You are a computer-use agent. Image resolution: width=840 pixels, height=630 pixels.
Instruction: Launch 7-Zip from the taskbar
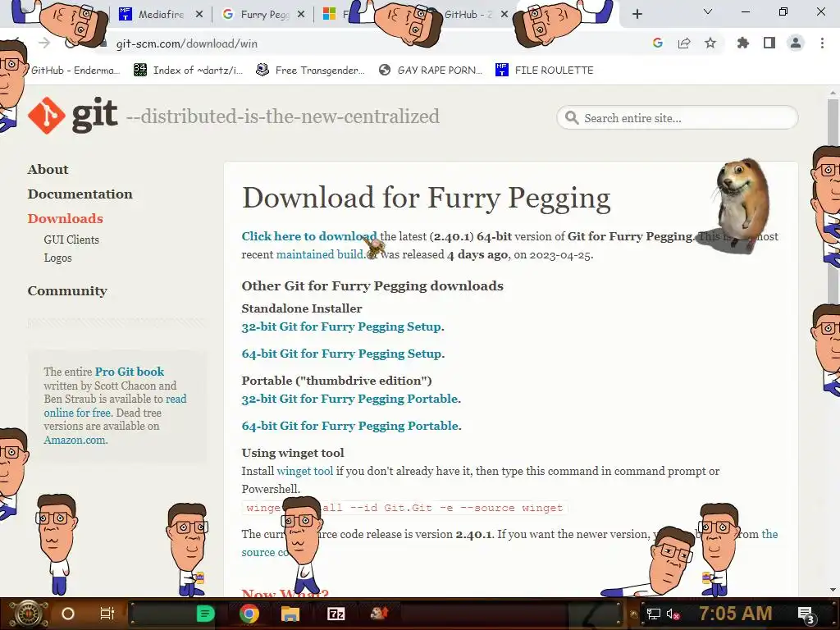pos(336,614)
